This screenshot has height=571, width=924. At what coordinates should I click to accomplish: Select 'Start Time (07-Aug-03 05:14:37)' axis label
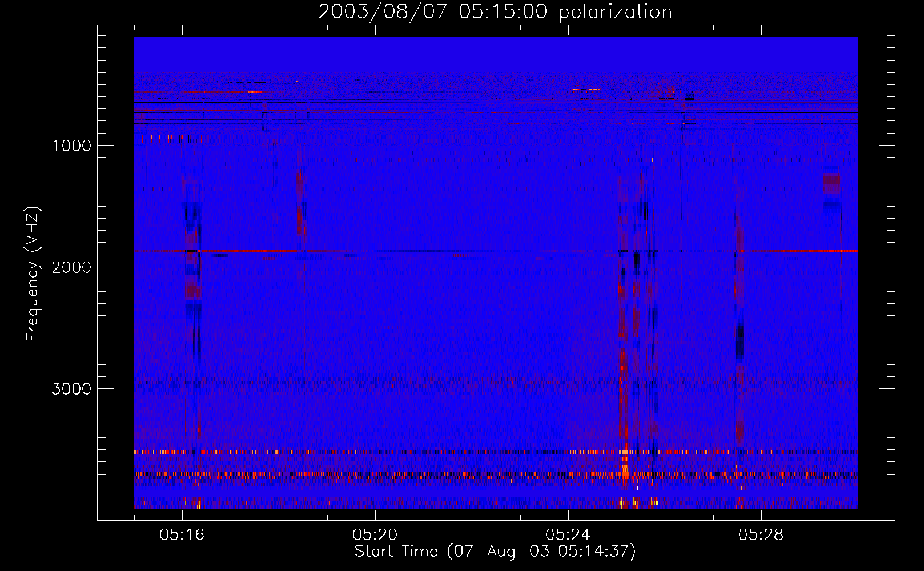click(495, 552)
